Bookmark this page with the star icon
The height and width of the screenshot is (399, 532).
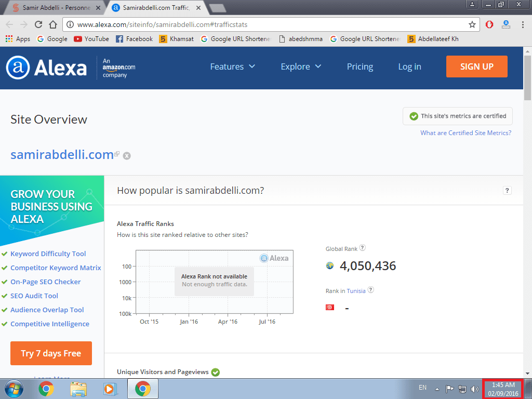point(472,24)
